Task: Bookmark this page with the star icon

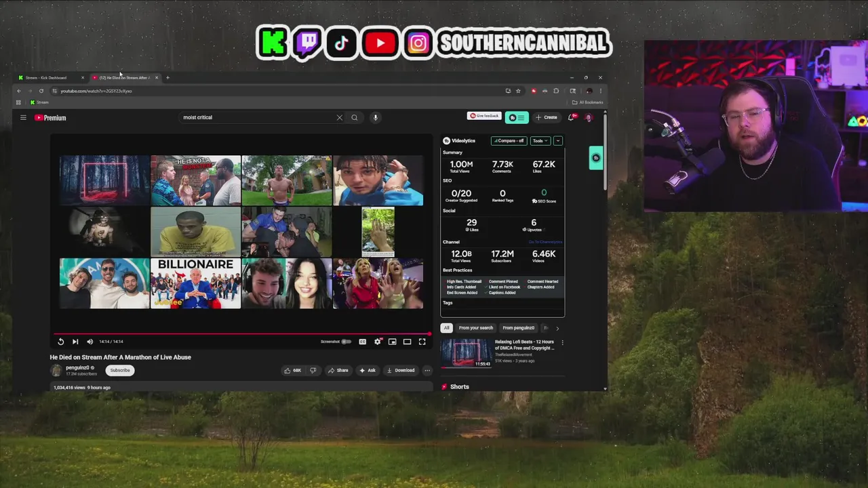Action: (518, 91)
